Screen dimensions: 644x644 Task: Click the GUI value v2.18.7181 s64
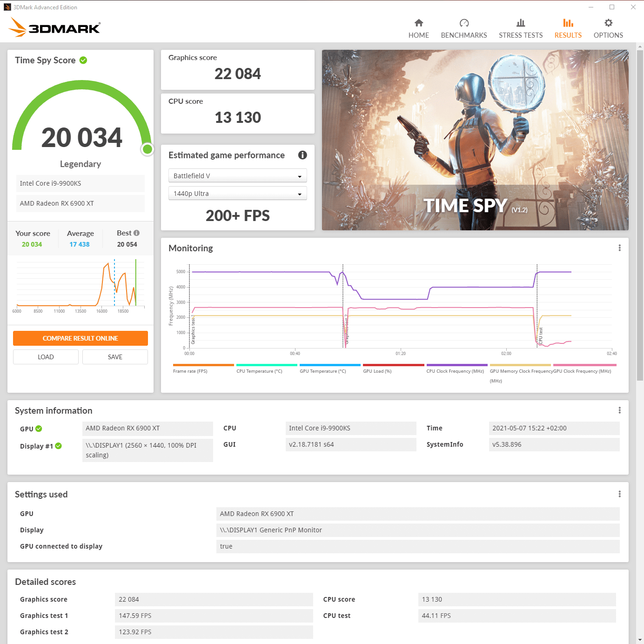[x=351, y=444]
